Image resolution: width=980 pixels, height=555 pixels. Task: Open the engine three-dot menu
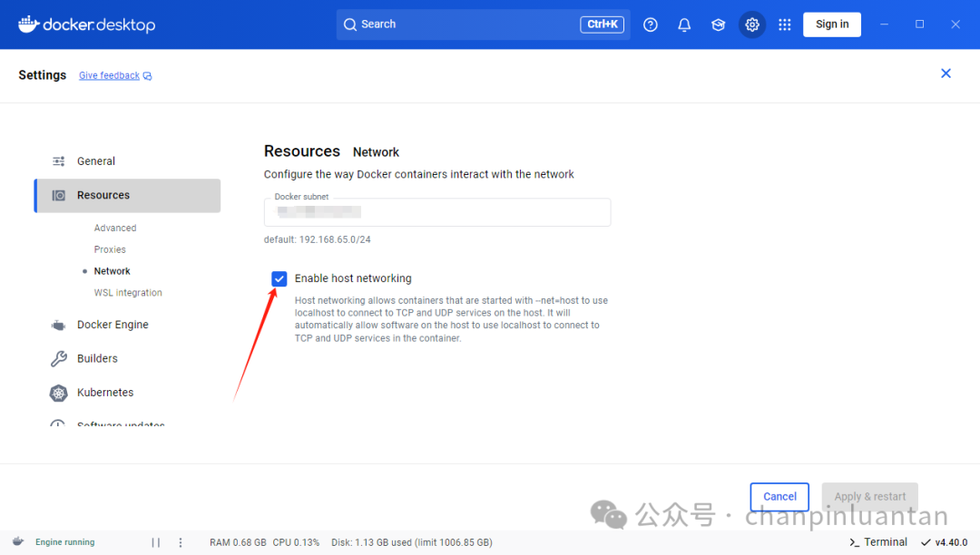point(181,542)
